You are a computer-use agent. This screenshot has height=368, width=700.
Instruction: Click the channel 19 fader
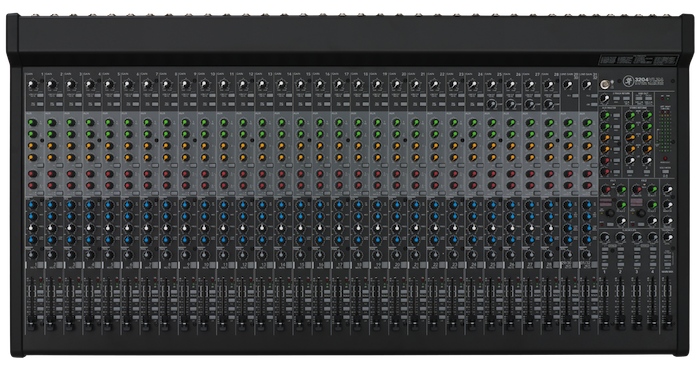[376, 322]
